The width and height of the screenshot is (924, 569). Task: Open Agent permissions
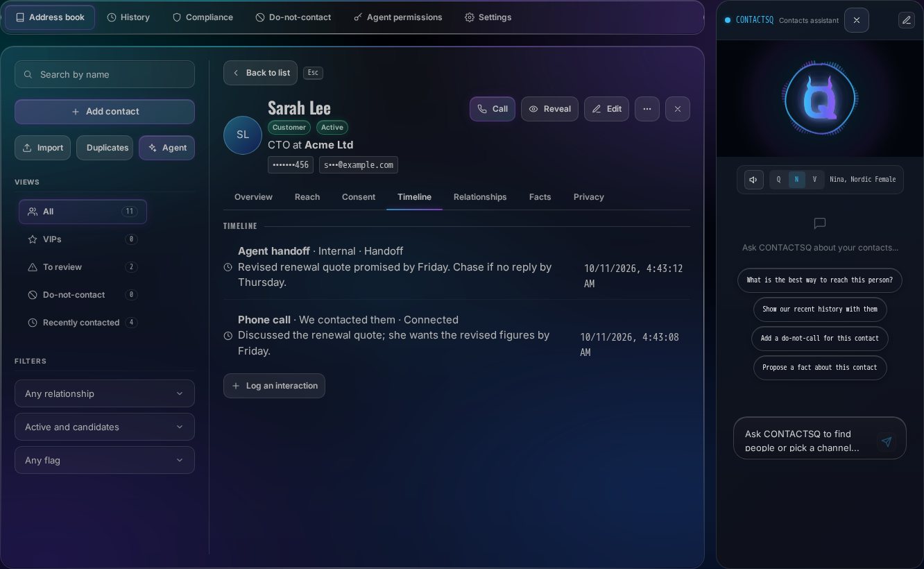coord(397,17)
